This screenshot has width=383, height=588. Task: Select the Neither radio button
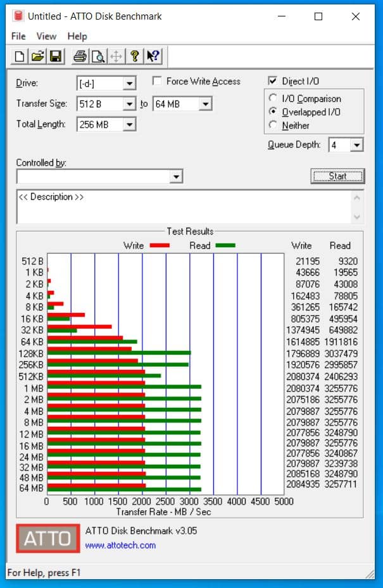(273, 125)
